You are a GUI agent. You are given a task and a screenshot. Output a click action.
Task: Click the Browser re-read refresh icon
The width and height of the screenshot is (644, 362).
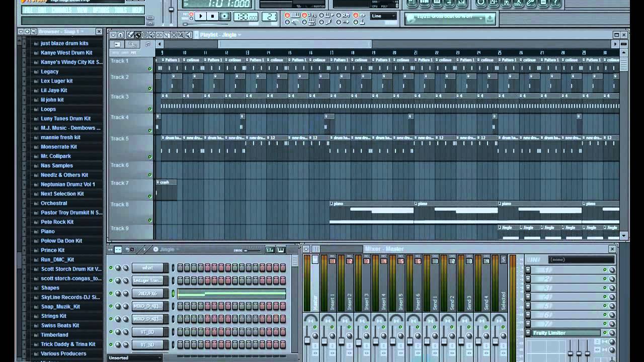pyautogui.click(x=34, y=31)
